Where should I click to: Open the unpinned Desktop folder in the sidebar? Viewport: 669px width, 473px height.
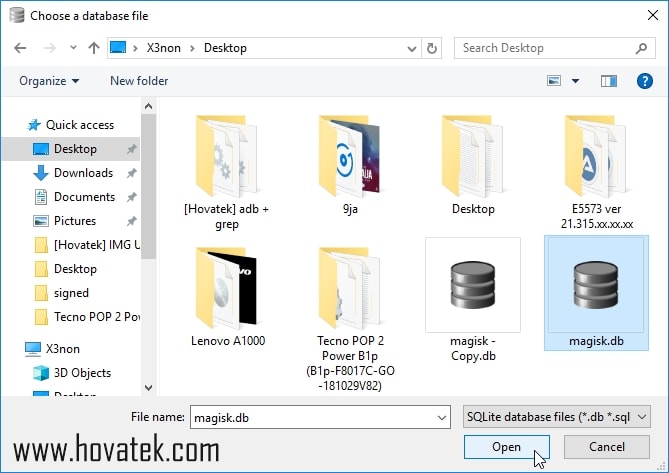[65, 269]
